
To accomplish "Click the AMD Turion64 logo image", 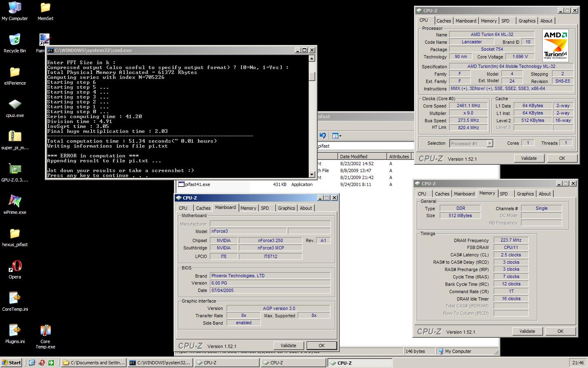I will pos(555,45).
